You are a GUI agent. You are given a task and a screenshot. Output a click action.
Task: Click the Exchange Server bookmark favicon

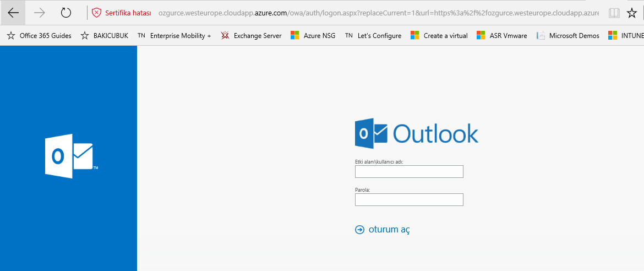click(225, 36)
